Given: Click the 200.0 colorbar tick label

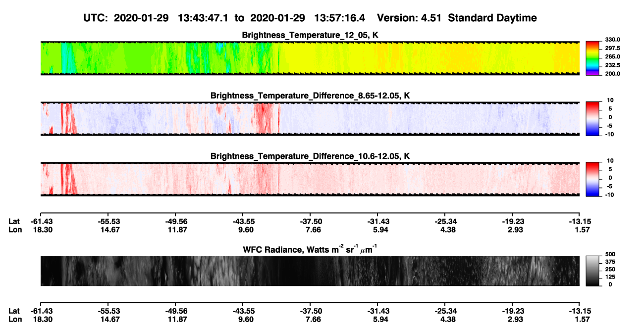Looking at the screenshot, I should pos(613,74).
